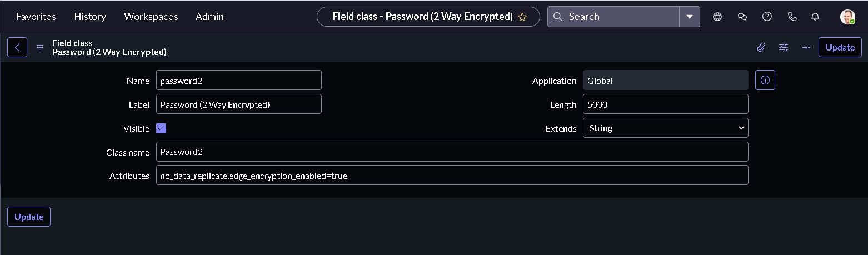Expand the Extends dropdown
The width and height of the screenshot is (868, 255).
coord(665,128)
